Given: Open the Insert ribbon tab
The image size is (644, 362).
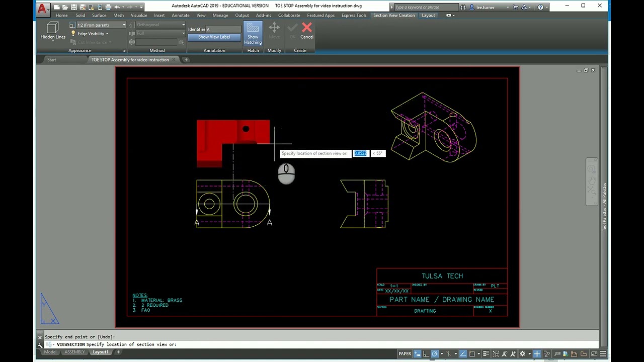Looking at the screenshot, I should point(159,16).
